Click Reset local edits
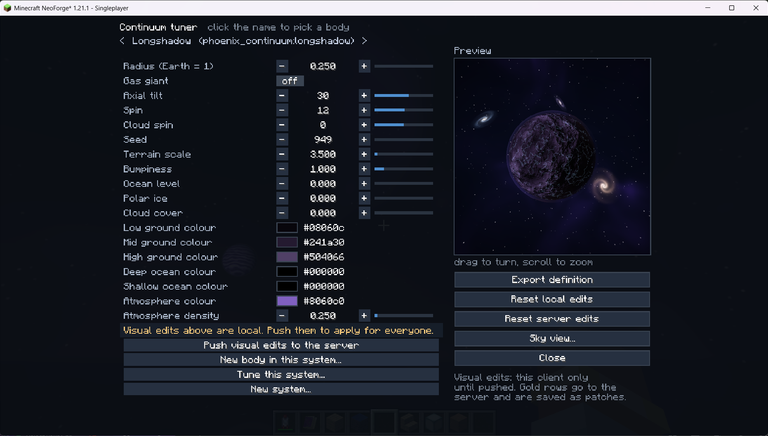The height and width of the screenshot is (436, 768). pos(552,299)
